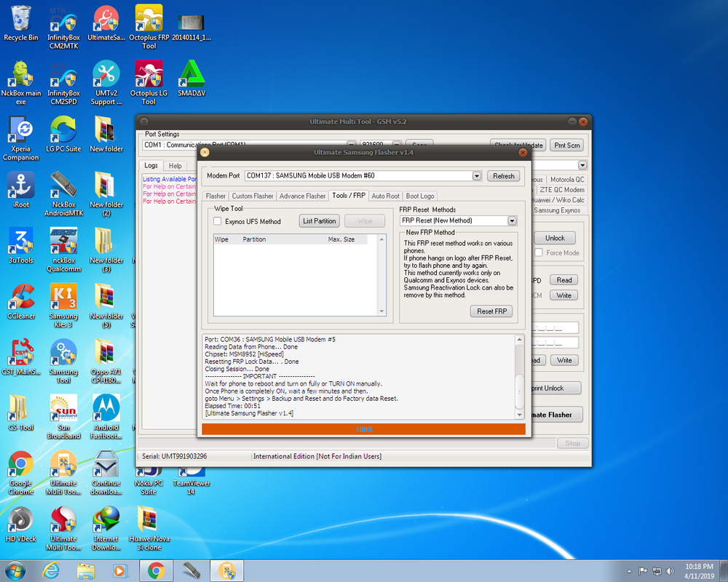The width and height of the screenshot is (728, 582).
Task: Open the Motorola QC tab
Action: 567,180
